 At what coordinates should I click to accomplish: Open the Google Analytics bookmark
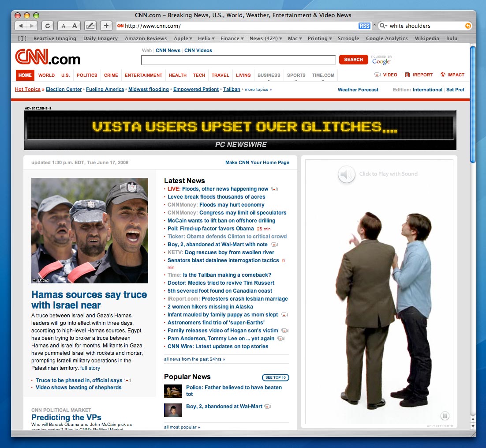pyautogui.click(x=387, y=38)
